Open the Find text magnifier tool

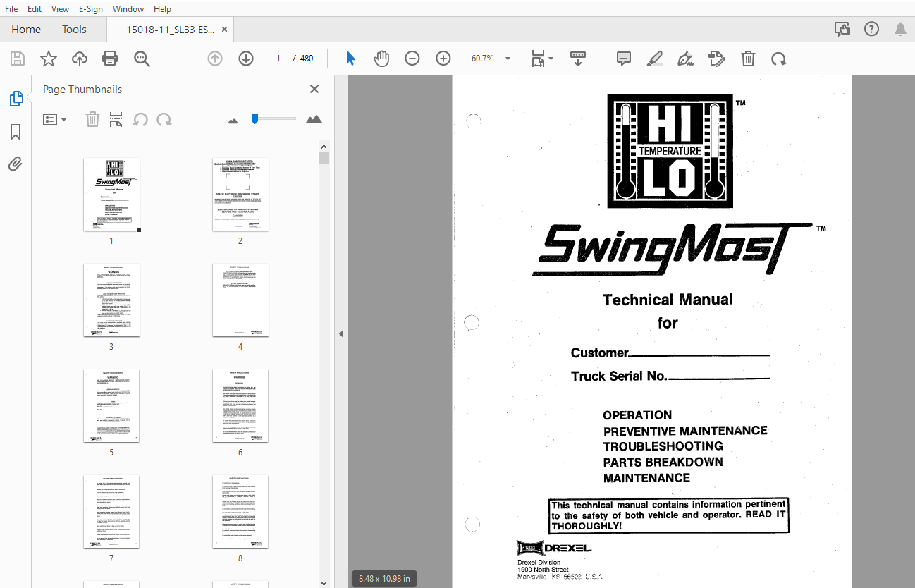point(142,59)
